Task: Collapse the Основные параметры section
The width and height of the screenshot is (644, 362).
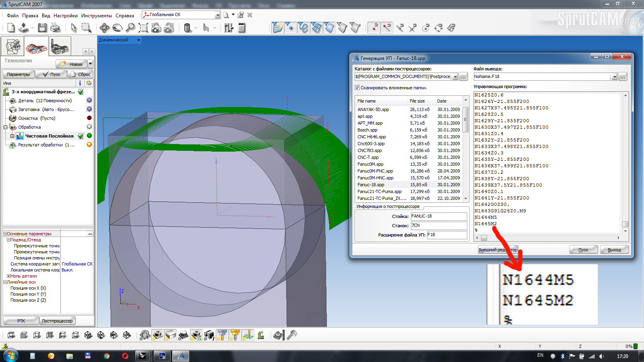Action: pos(5,234)
